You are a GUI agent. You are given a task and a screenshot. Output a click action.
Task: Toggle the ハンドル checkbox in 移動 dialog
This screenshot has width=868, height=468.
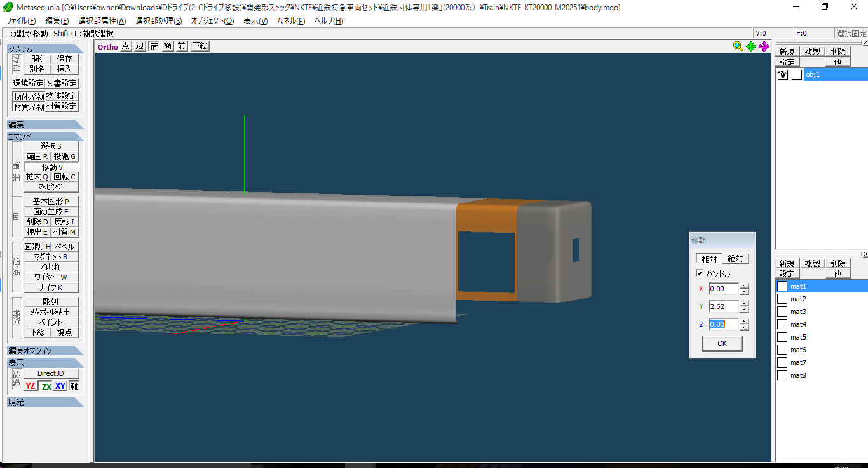point(700,273)
